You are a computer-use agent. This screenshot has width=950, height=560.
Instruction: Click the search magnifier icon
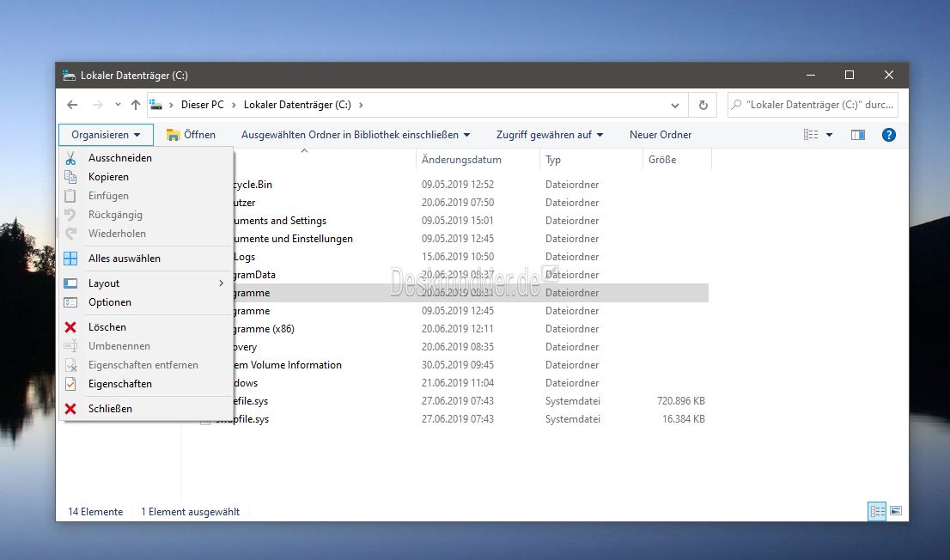736,105
